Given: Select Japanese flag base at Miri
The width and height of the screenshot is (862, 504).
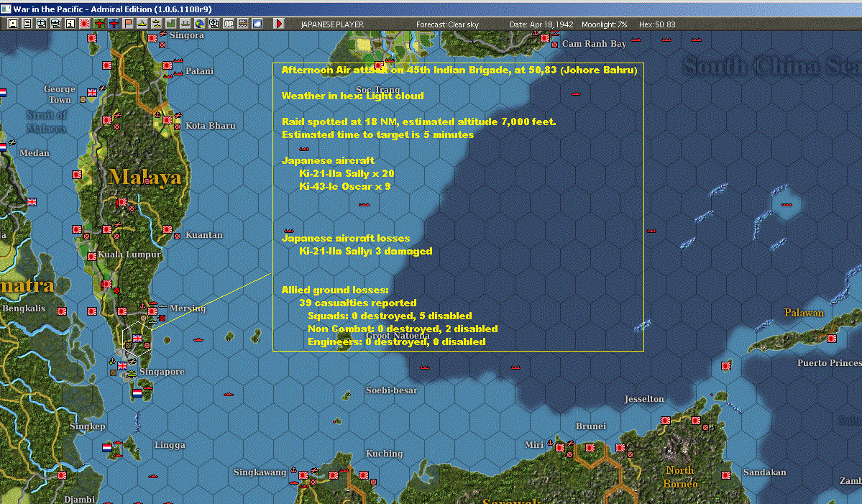Looking at the screenshot, I should click(x=560, y=448).
